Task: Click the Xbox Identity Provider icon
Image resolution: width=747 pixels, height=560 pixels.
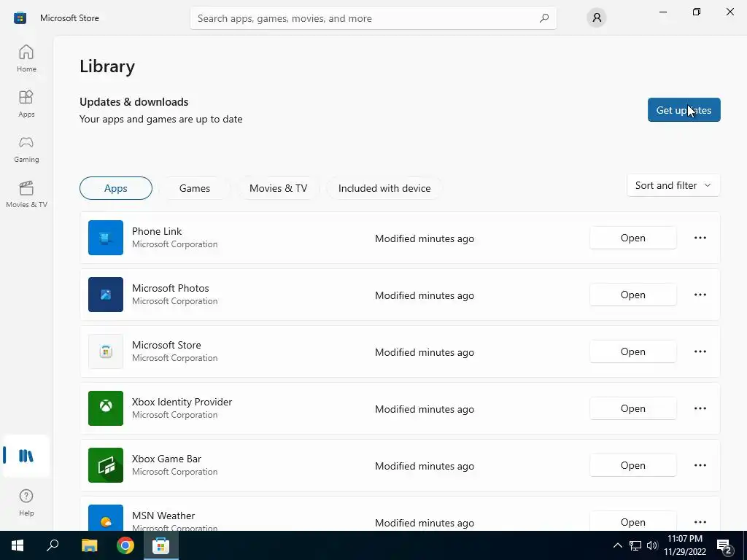Action: pyautogui.click(x=106, y=408)
